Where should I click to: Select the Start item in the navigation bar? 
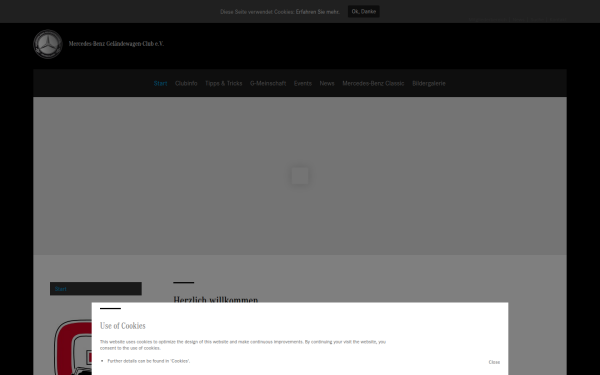tap(160, 83)
